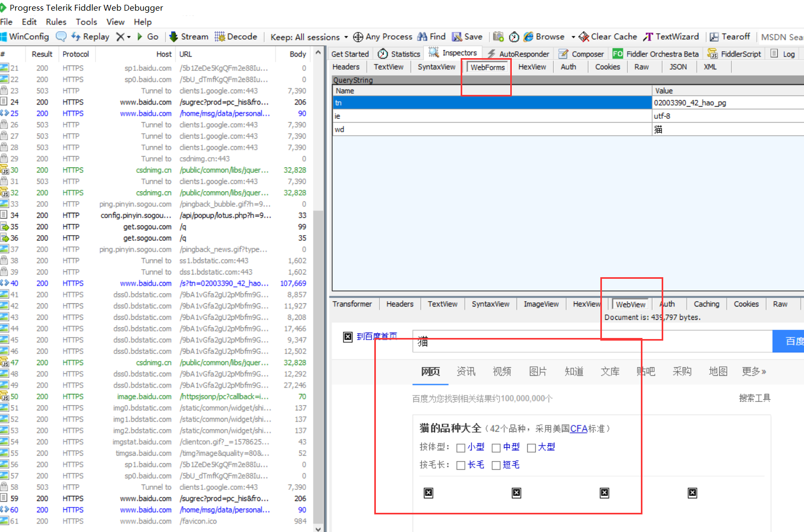Select the wd query string row

[x=568, y=130]
